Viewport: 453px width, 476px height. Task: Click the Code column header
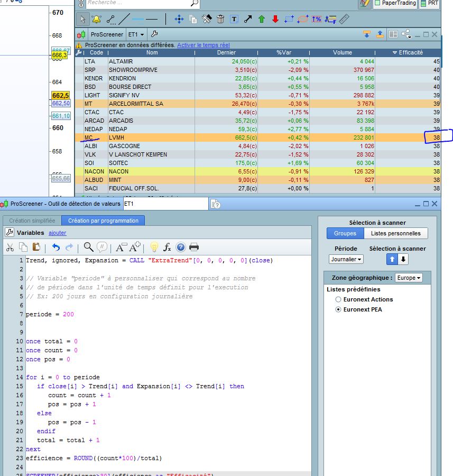97,52
